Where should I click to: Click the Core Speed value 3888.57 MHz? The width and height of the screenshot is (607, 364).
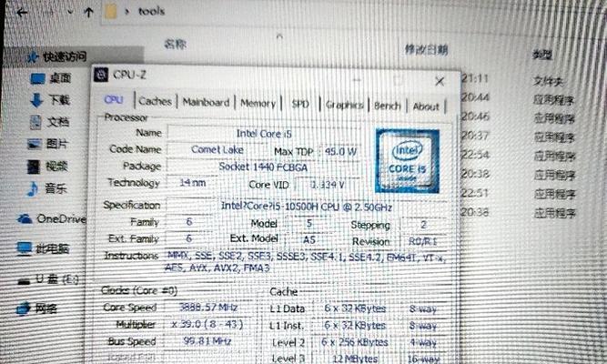[208, 308]
